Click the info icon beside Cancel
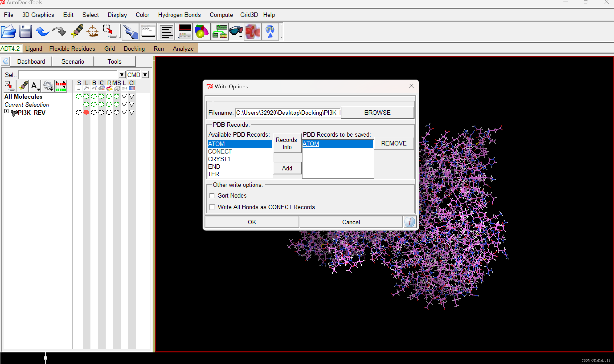Viewport: 614px width, 364px height. pos(409,222)
